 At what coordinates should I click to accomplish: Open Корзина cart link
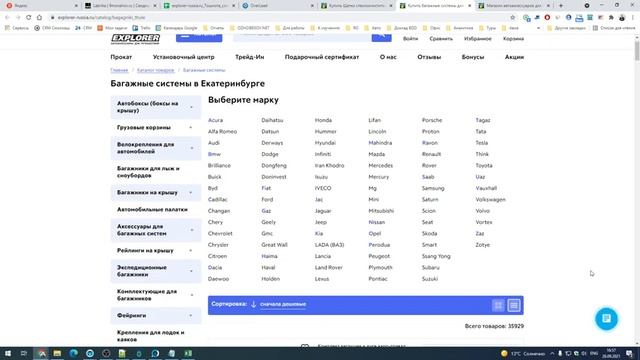(513, 39)
